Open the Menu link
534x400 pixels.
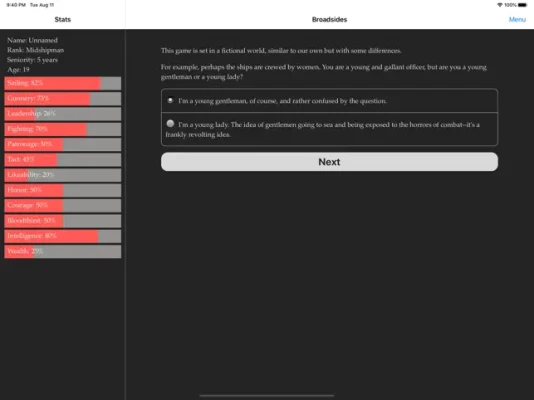point(517,19)
